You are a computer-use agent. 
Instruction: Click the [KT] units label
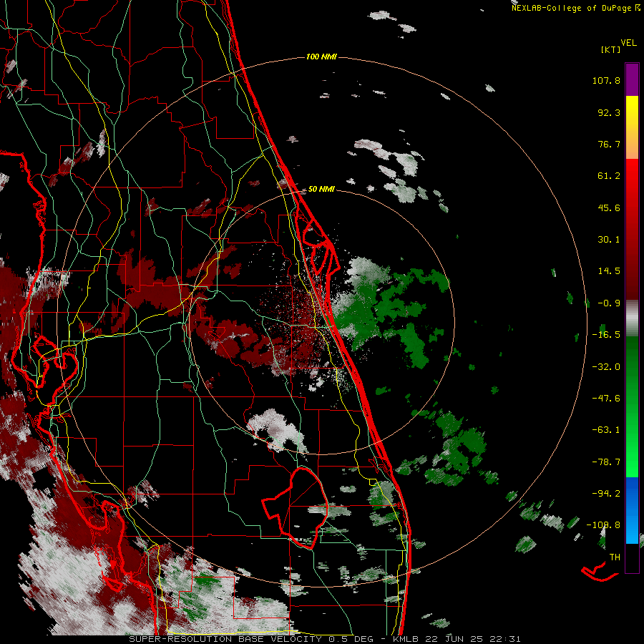click(x=610, y=49)
